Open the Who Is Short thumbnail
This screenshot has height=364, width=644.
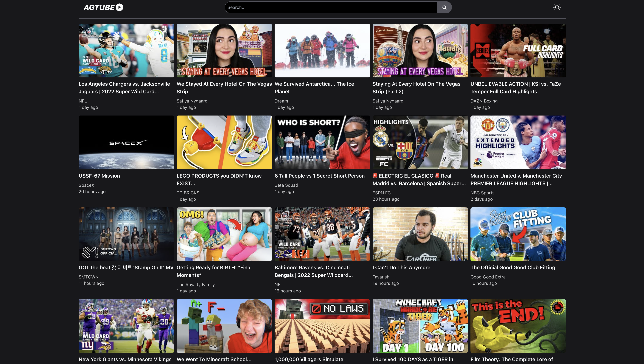click(x=322, y=142)
